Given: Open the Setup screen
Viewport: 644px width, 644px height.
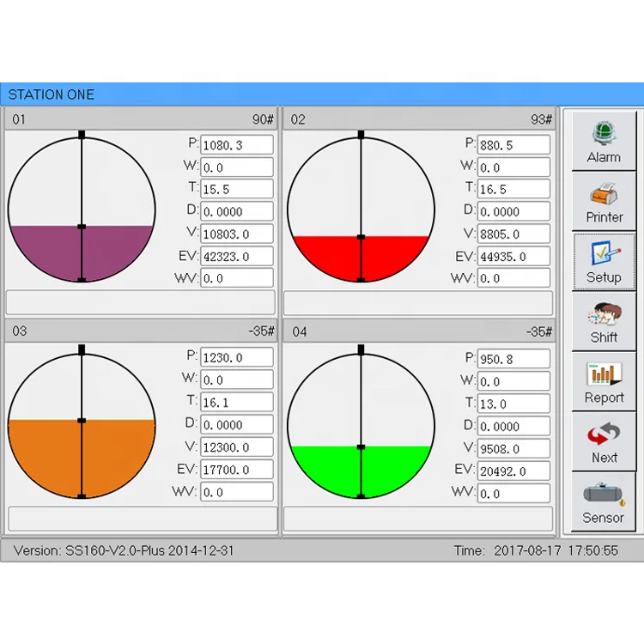Looking at the screenshot, I should pyautogui.click(x=604, y=262).
